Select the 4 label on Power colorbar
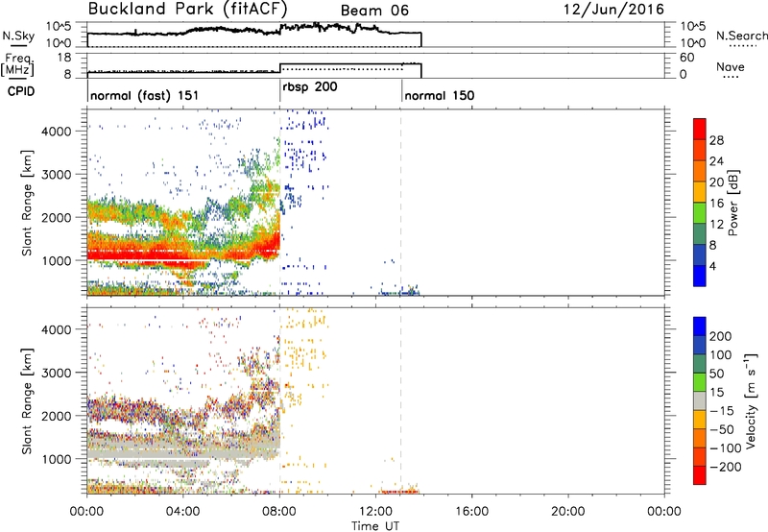Image resolution: width=768 pixels, height=532 pixels. point(712,266)
